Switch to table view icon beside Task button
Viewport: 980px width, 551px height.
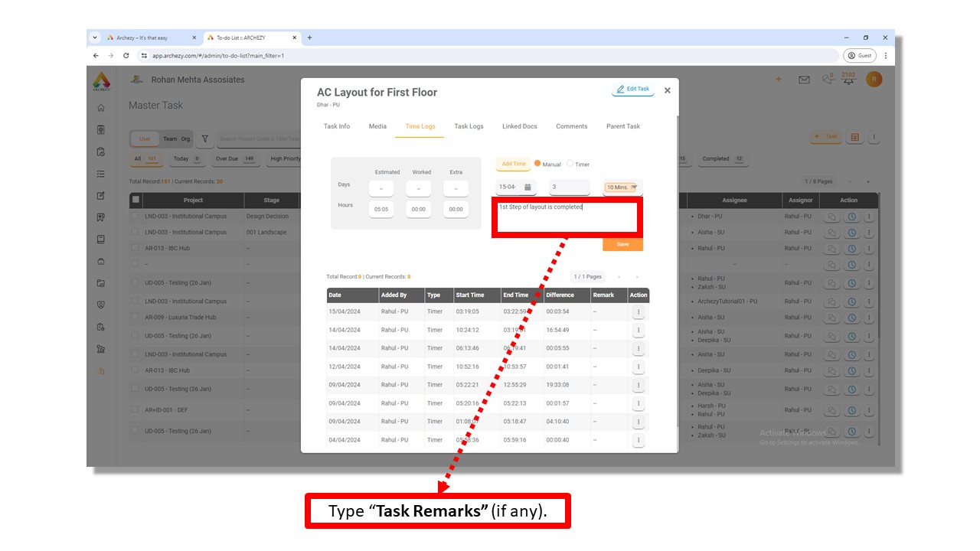[x=855, y=138]
